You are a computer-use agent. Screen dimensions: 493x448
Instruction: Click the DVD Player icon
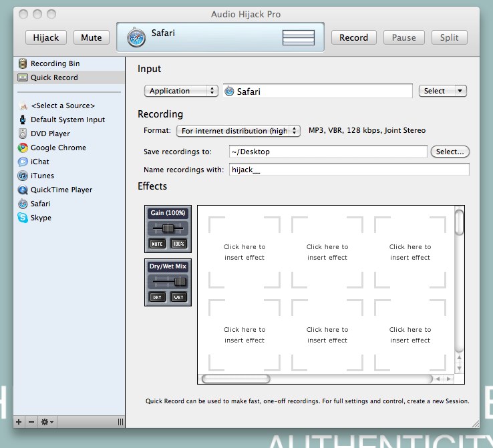pyautogui.click(x=23, y=134)
